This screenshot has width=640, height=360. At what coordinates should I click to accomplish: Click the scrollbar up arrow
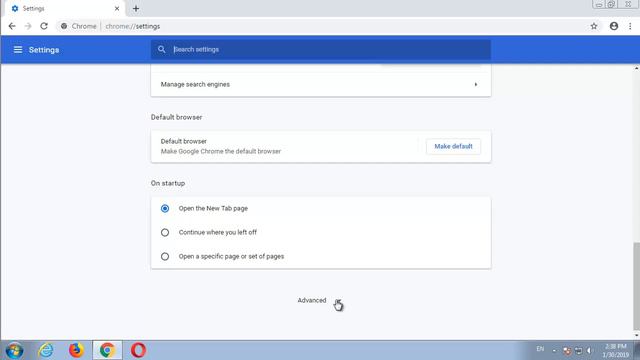636,68
